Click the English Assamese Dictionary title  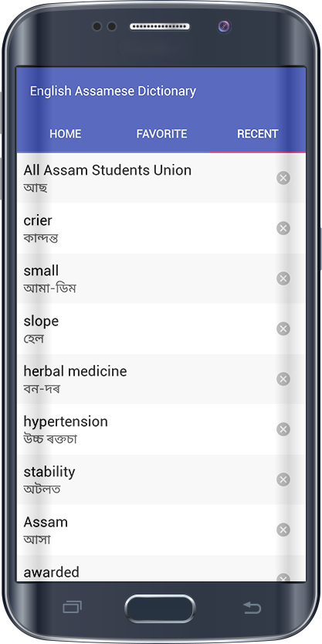point(113,90)
